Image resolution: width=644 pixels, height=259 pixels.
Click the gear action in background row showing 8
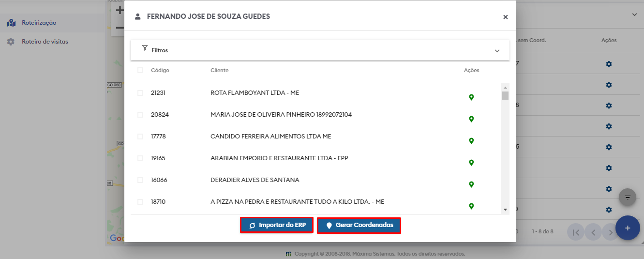[x=609, y=106]
